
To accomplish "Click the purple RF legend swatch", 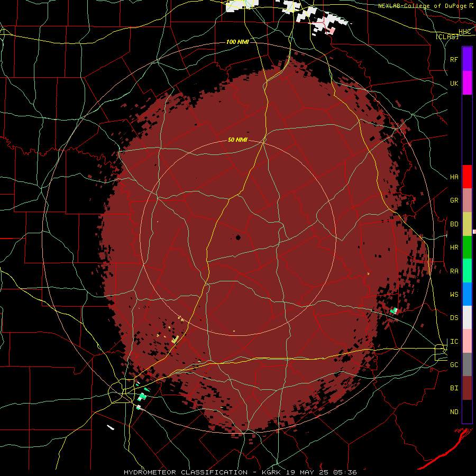I will (x=467, y=59).
